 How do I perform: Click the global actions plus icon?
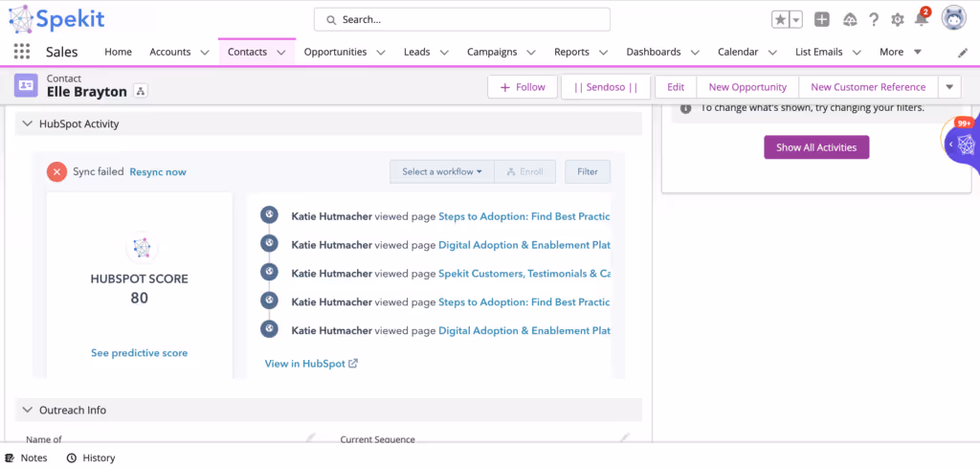tap(822, 19)
